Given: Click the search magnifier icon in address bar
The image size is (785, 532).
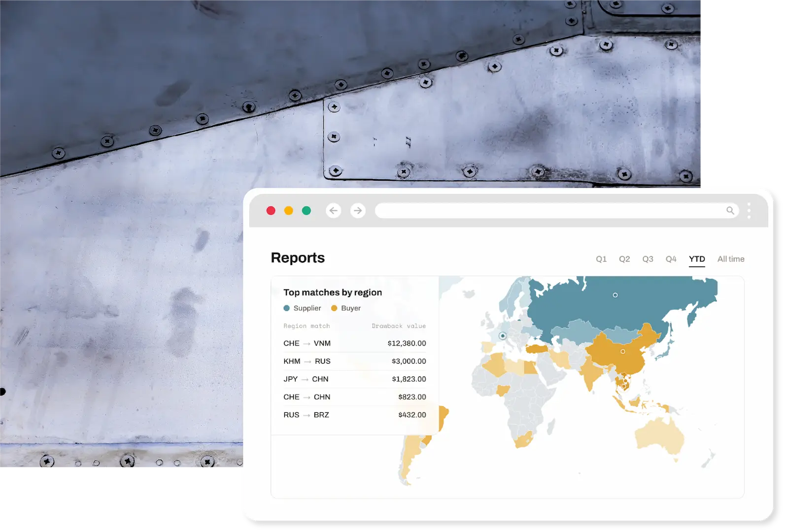Looking at the screenshot, I should (x=730, y=211).
